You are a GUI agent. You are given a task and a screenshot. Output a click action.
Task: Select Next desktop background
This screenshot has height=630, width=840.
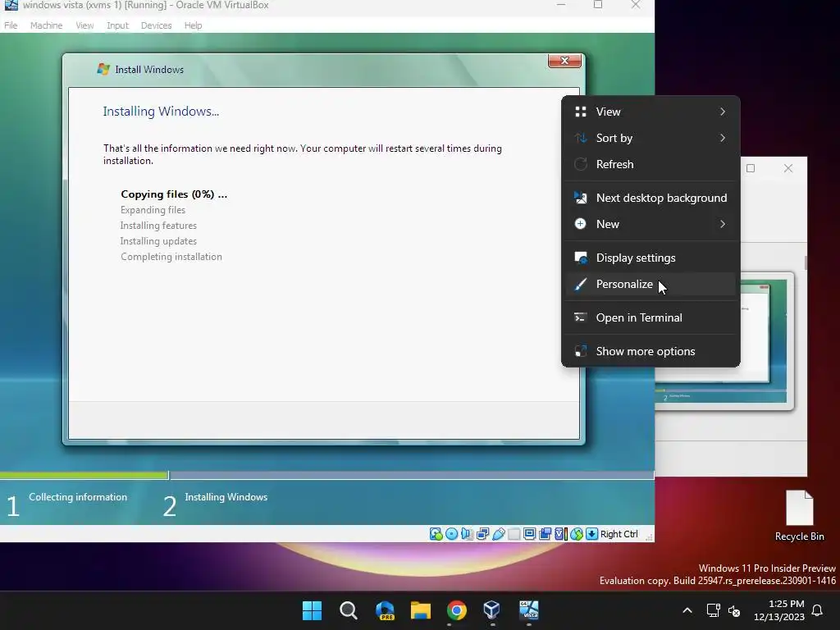tap(651, 198)
